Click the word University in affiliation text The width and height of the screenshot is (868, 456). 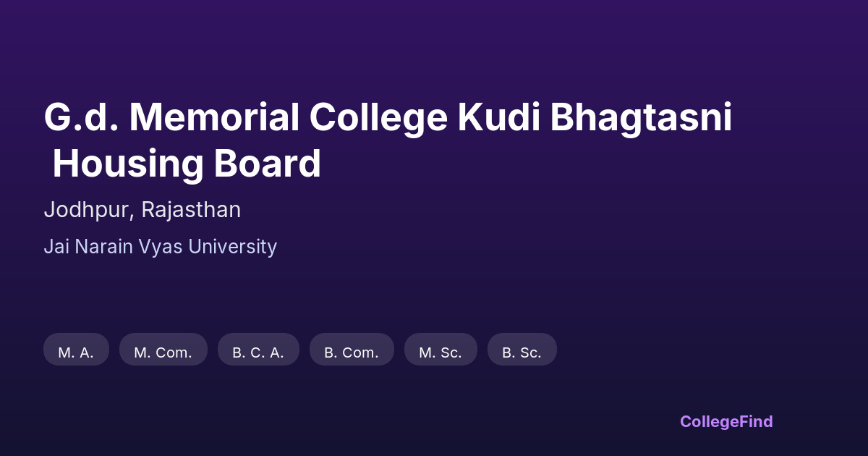232,247
